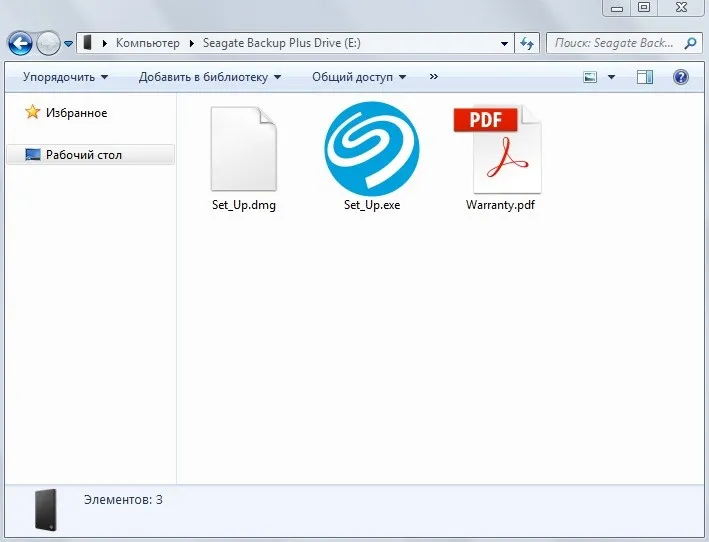
Task: Minimize the Explorer window
Action: (617, 8)
